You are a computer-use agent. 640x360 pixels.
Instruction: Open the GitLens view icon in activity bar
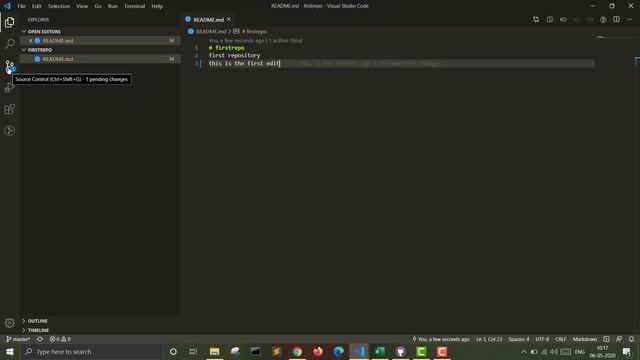9,131
